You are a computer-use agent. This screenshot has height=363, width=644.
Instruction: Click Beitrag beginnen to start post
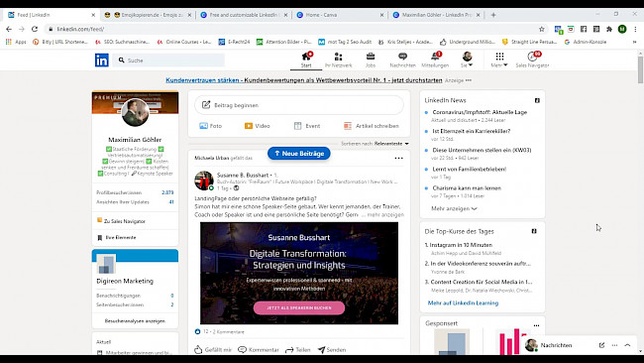pos(299,105)
